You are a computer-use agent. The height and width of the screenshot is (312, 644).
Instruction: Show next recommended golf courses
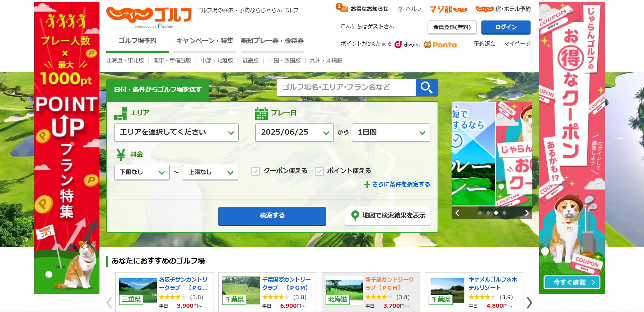pos(529,303)
